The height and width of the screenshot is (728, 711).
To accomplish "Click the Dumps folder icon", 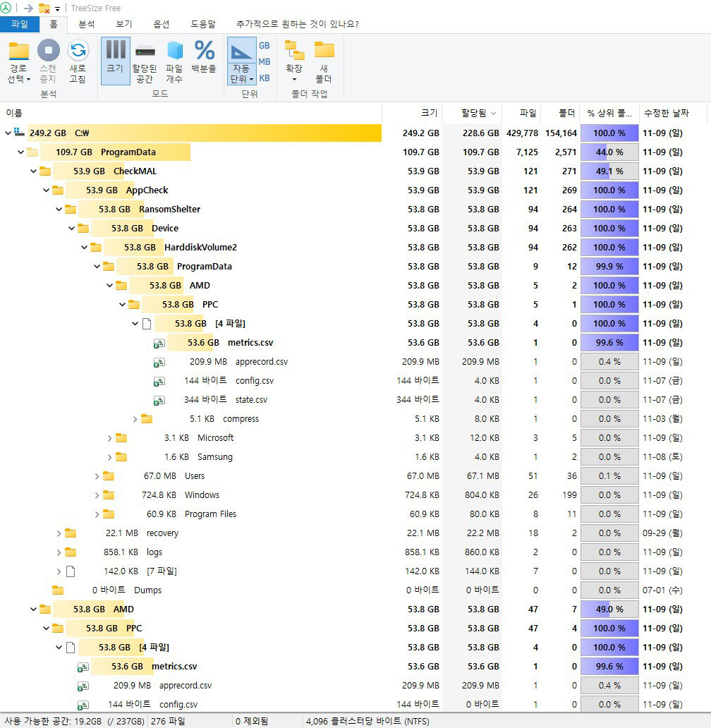I will click(58, 590).
